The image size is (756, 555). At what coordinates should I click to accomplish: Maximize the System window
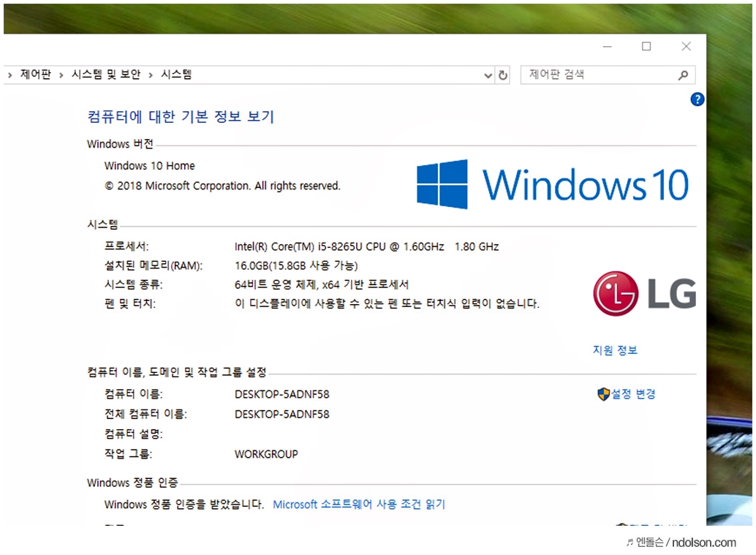pos(646,46)
